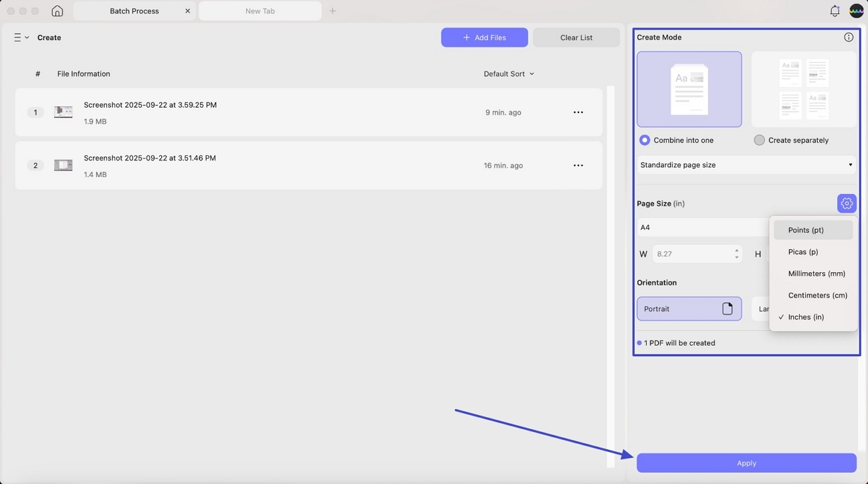Open notifications via the bell icon
The image size is (868, 484).
click(x=834, y=11)
